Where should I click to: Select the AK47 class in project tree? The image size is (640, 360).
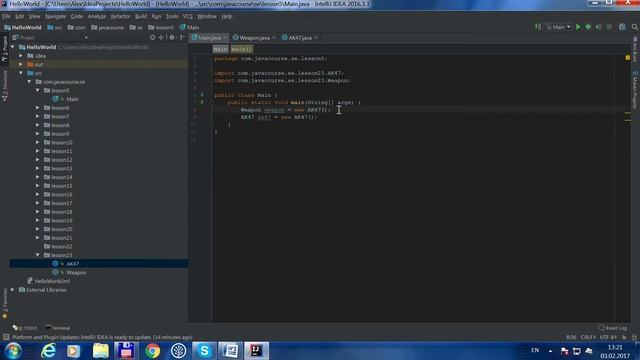(x=73, y=264)
